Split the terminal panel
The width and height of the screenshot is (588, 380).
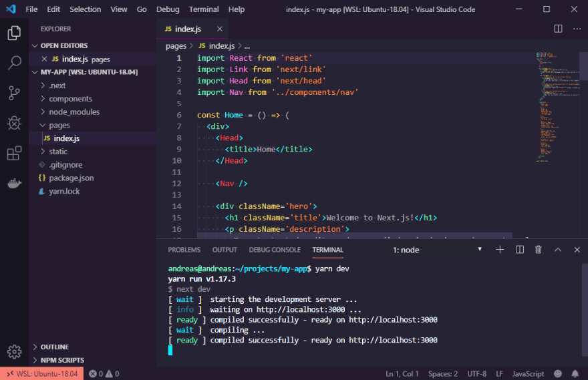(519, 250)
